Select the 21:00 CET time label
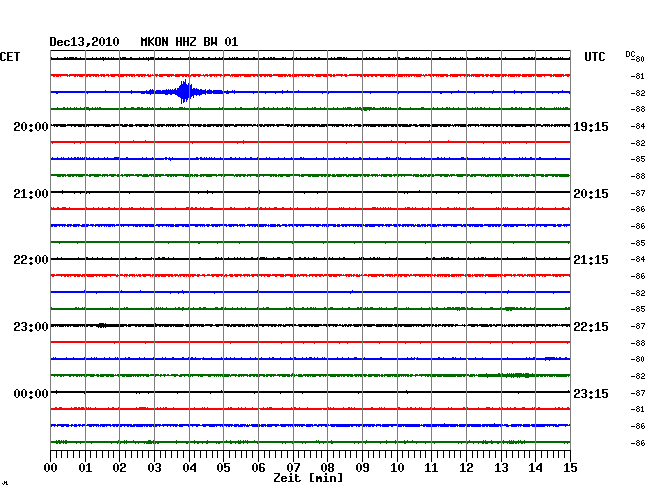This screenshot has height=494, width=650. point(31,194)
